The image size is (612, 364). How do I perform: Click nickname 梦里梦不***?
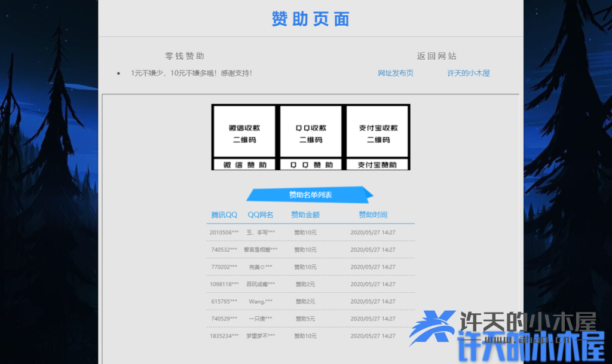click(x=261, y=336)
